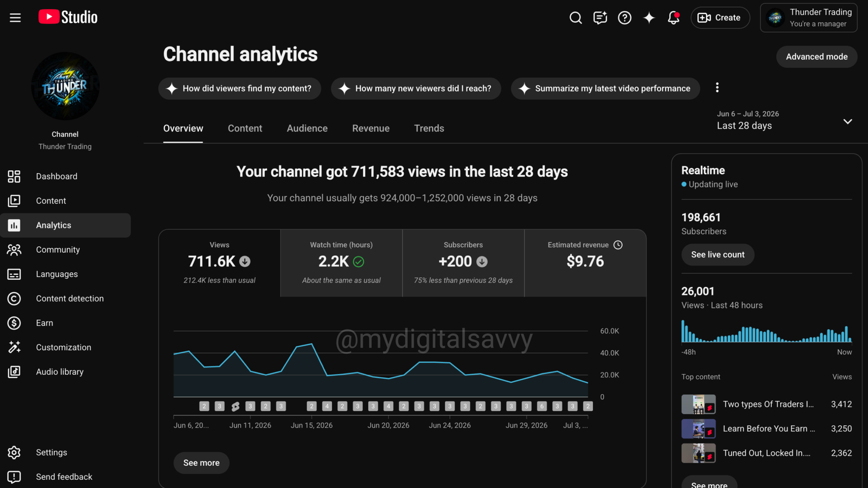This screenshot has width=868, height=488.
Task: Open the comments feedback icon in header
Action: click(600, 18)
